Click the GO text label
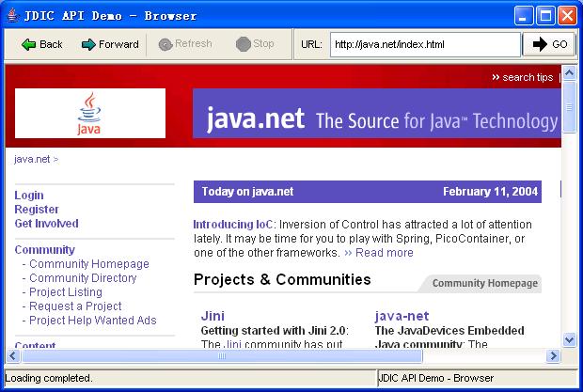Viewport: 583px width, 392px height. pyautogui.click(x=559, y=44)
